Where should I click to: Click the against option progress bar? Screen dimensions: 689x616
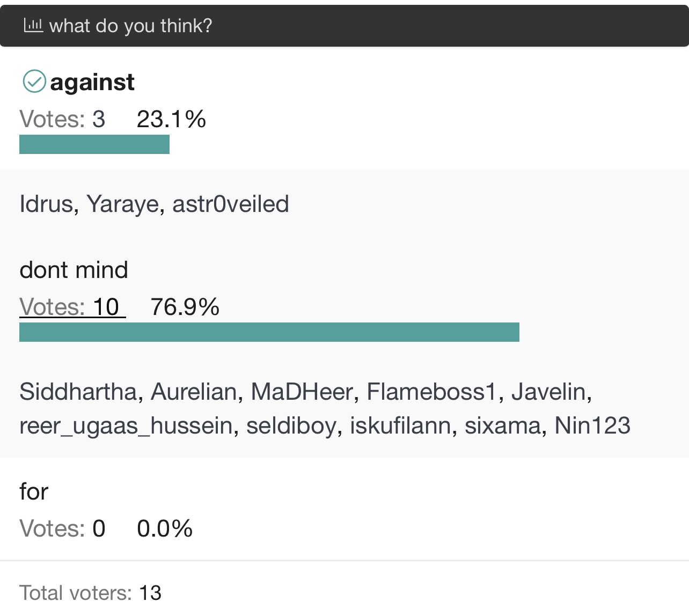[x=94, y=144]
